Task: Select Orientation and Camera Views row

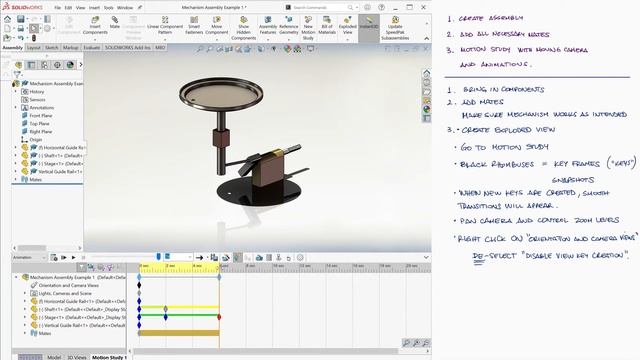Action: 69,285
